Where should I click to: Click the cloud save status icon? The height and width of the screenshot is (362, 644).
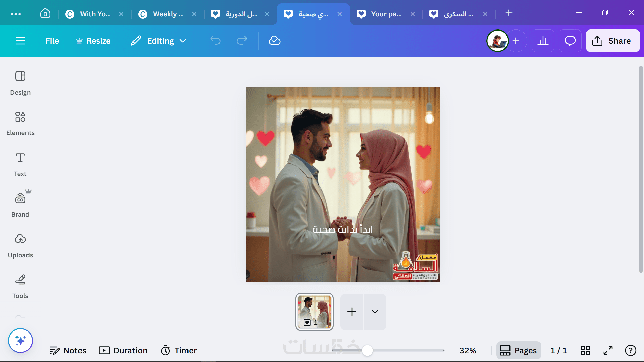pyautogui.click(x=274, y=41)
